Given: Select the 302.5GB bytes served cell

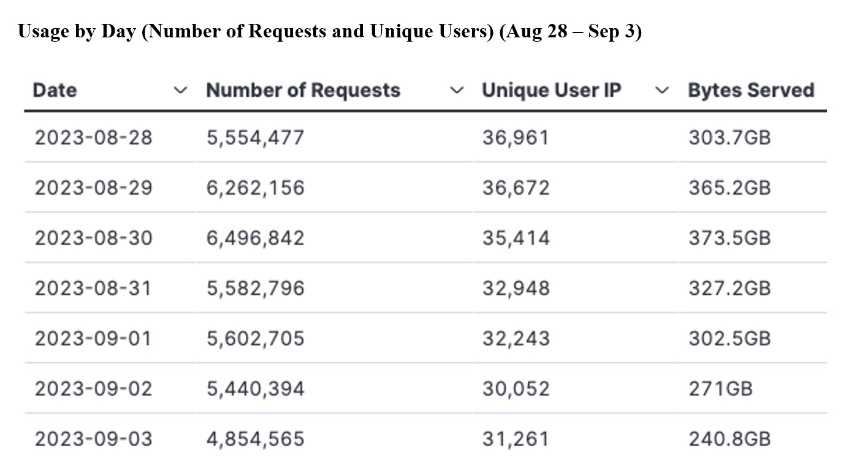Looking at the screenshot, I should click(729, 338).
